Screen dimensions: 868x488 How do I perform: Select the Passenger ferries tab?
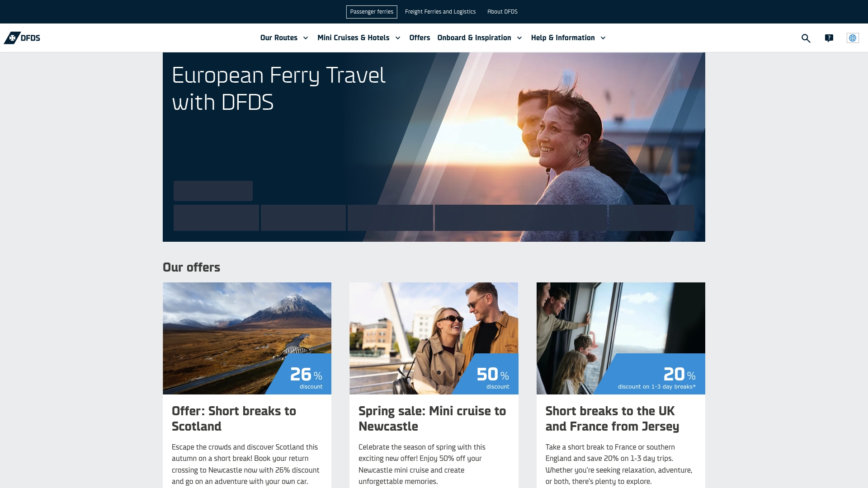pyautogui.click(x=372, y=12)
